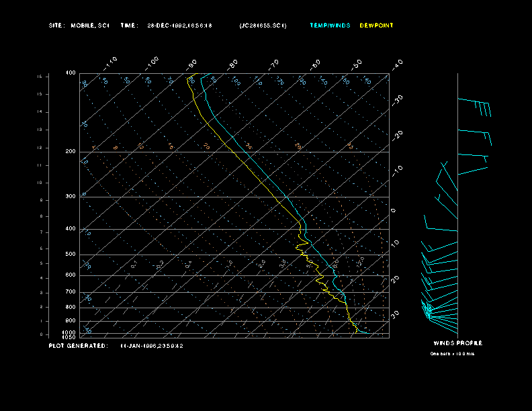532x411 pixels.
Task: Click the -40 isotherm label at top right
Action: click(397, 64)
